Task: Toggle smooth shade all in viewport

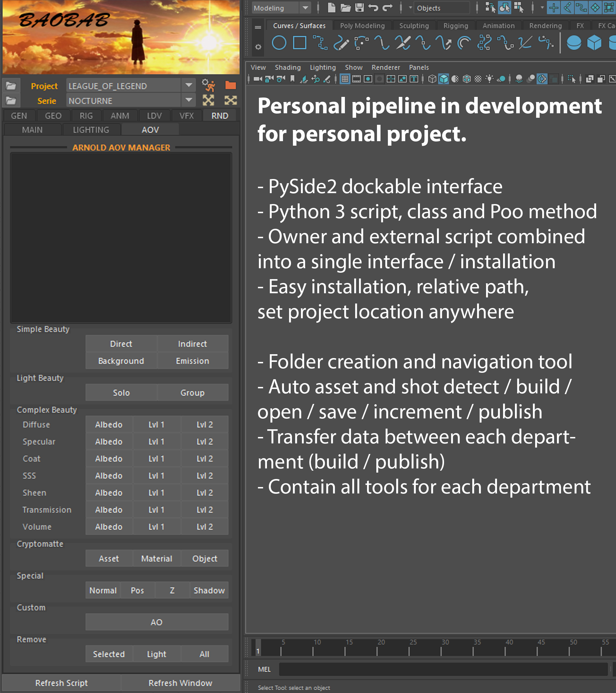Action: pyautogui.click(x=443, y=79)
